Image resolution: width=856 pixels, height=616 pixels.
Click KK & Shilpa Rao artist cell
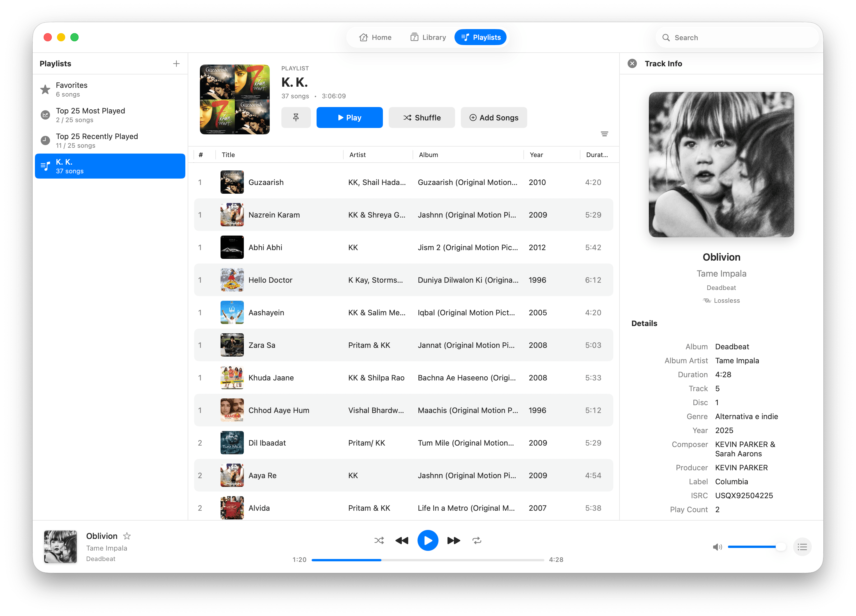(376, 378)
